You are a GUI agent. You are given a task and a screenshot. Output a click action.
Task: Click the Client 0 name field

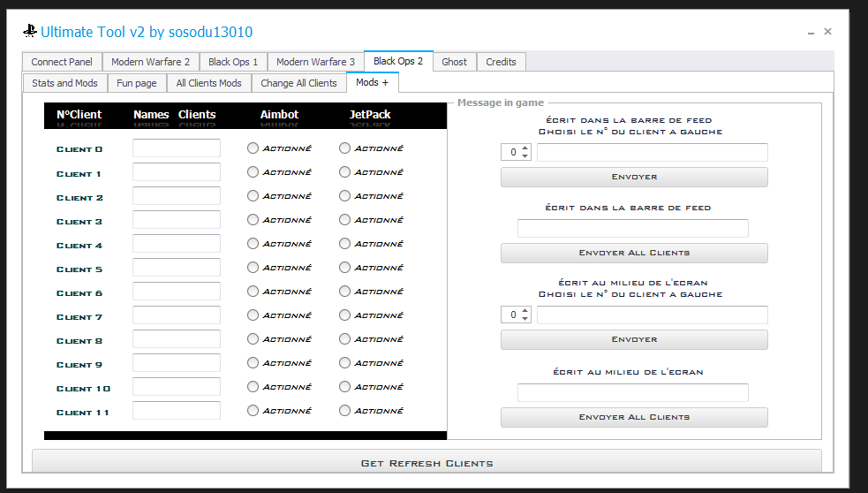click(x=177, y=148)
